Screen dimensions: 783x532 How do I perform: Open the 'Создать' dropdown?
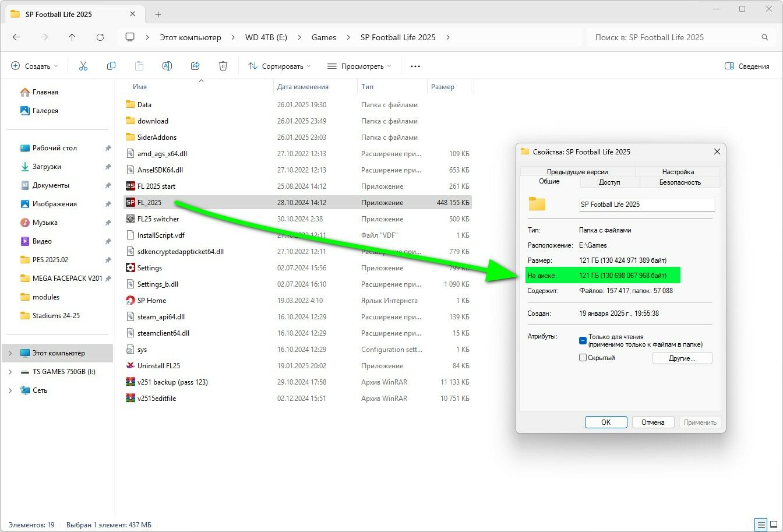pos(35,66)
